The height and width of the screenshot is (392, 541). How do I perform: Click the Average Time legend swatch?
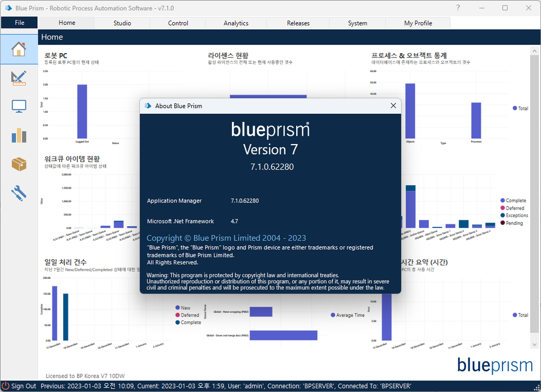tap(333, 315)
